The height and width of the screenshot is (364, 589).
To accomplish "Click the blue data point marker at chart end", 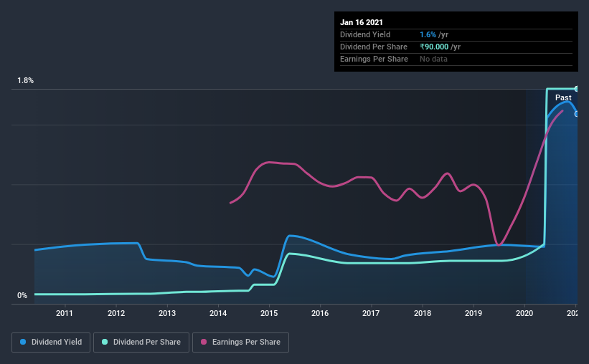I will 577,114.
